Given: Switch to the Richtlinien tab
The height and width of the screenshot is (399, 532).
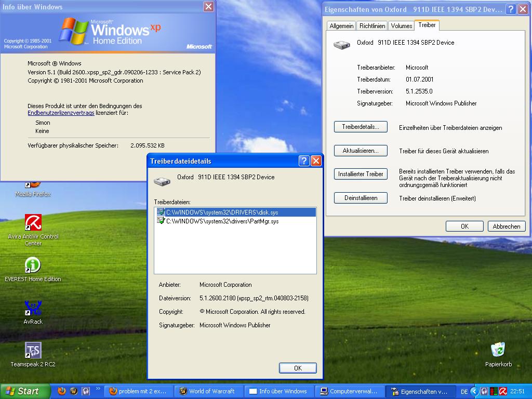Looking at the screenshot, I should point(372,26).
